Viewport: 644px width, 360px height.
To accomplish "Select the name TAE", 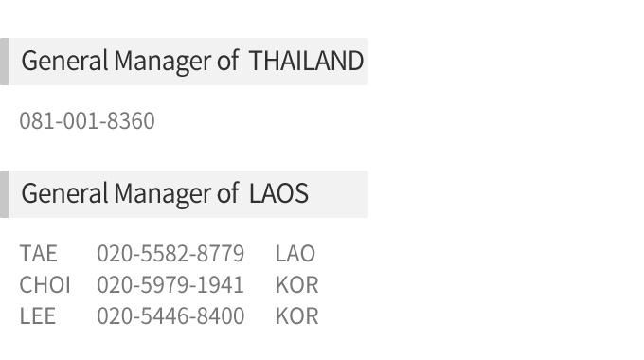I will pyautogui.click(x=38, y=253).
